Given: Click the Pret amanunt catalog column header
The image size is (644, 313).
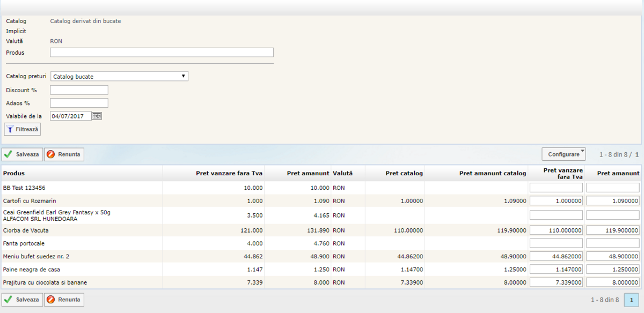Looking at the screenshot, I should coord(492,173).
